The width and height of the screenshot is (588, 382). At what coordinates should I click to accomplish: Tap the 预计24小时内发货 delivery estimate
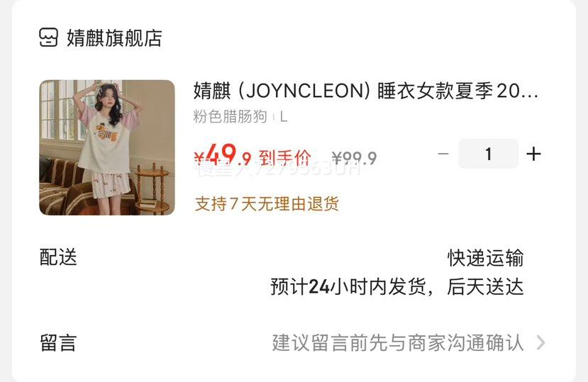coord(348,287)
